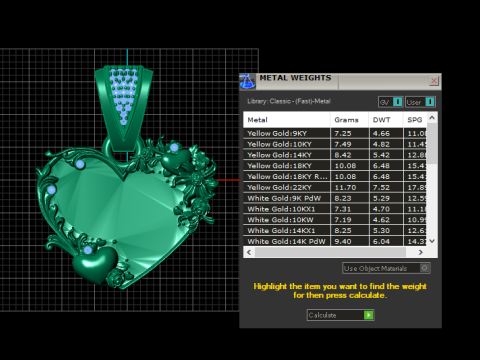
Task: Click the 7.25 grams cell
Action: pos(349,133)
